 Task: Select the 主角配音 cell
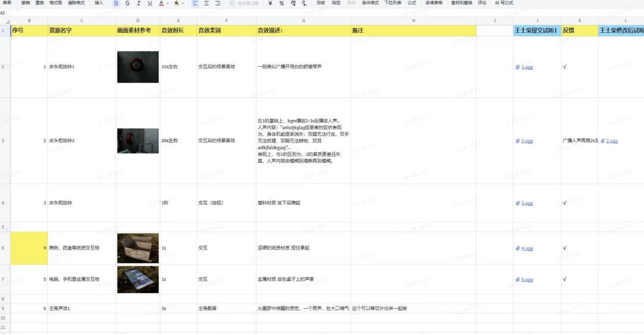tap(227, 308)
